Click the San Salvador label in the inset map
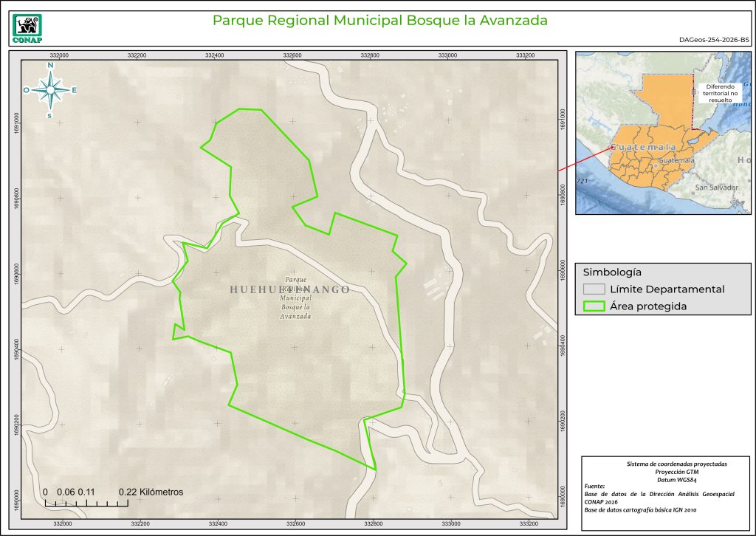Image resolution: width=756 pixels, height=536 pixels. point(716,188)
